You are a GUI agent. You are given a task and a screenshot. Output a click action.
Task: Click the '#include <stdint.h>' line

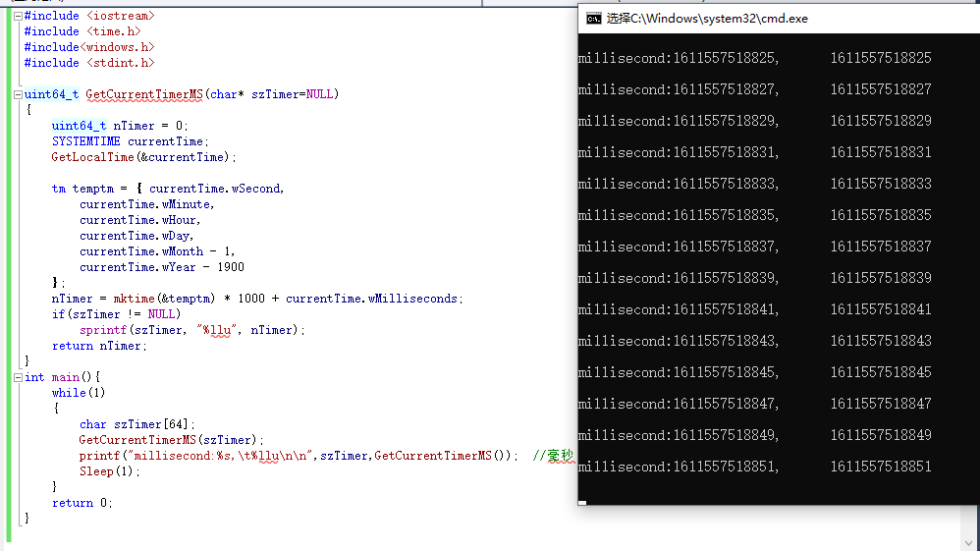pos(89,63)
